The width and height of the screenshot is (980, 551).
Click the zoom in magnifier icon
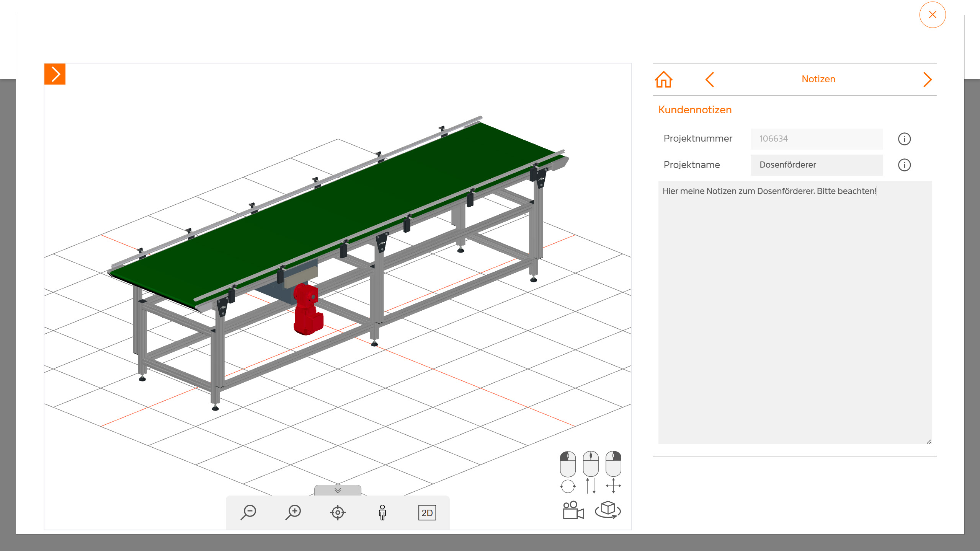pyautogui.click(x=293, y=512)
